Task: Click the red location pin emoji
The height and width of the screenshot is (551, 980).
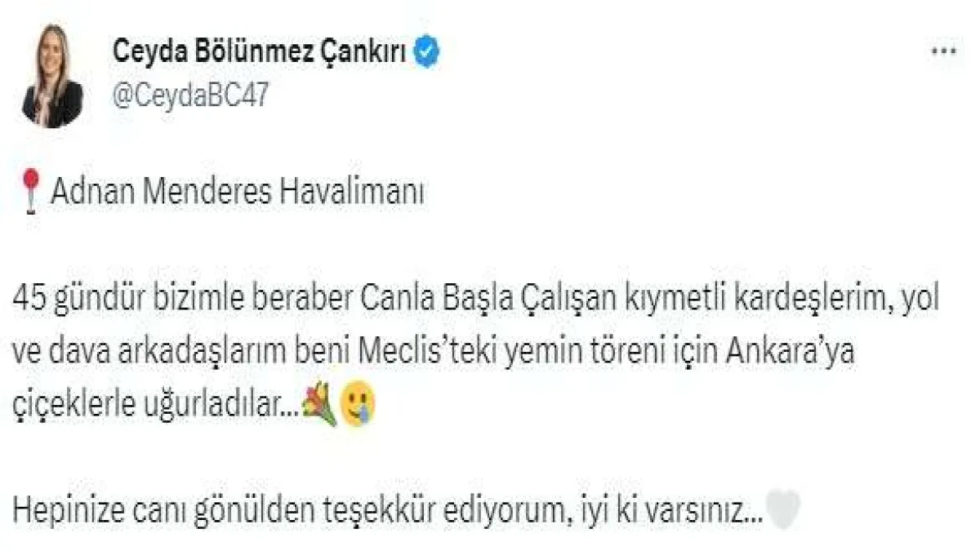Action: pos(31,194)
